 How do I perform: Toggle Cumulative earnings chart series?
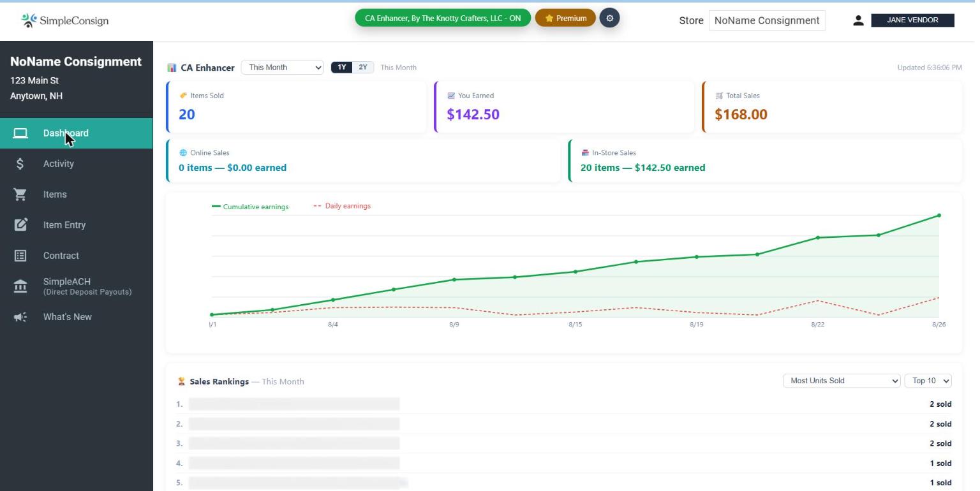pyautogui.click(x=250, y=207)
